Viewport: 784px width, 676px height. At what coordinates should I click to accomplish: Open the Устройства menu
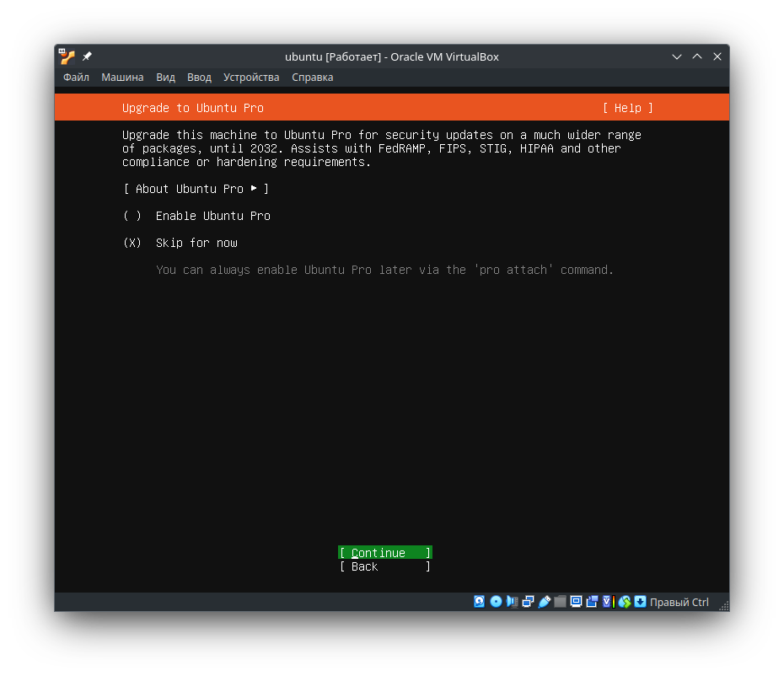click(251, 77)
